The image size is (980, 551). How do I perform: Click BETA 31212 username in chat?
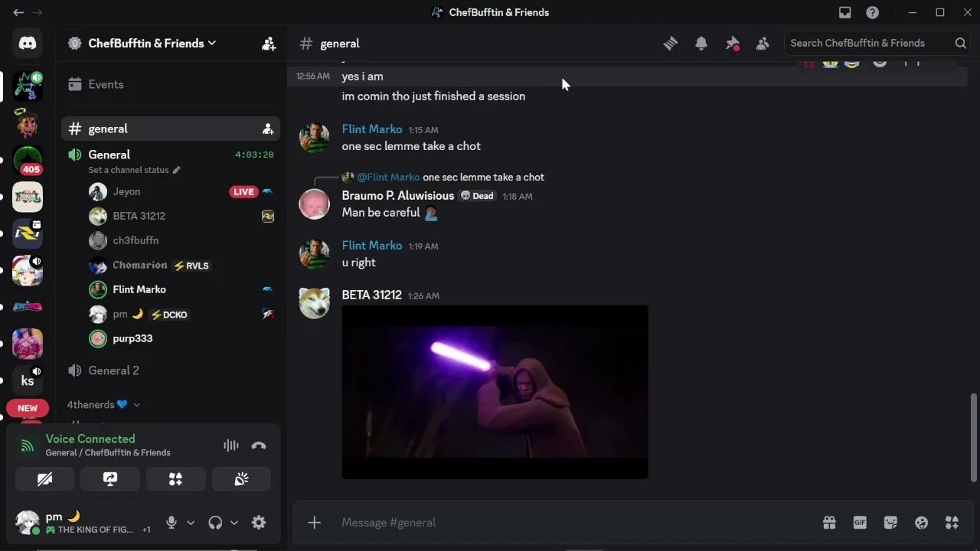pyautogui.click(x=372, y=295)
